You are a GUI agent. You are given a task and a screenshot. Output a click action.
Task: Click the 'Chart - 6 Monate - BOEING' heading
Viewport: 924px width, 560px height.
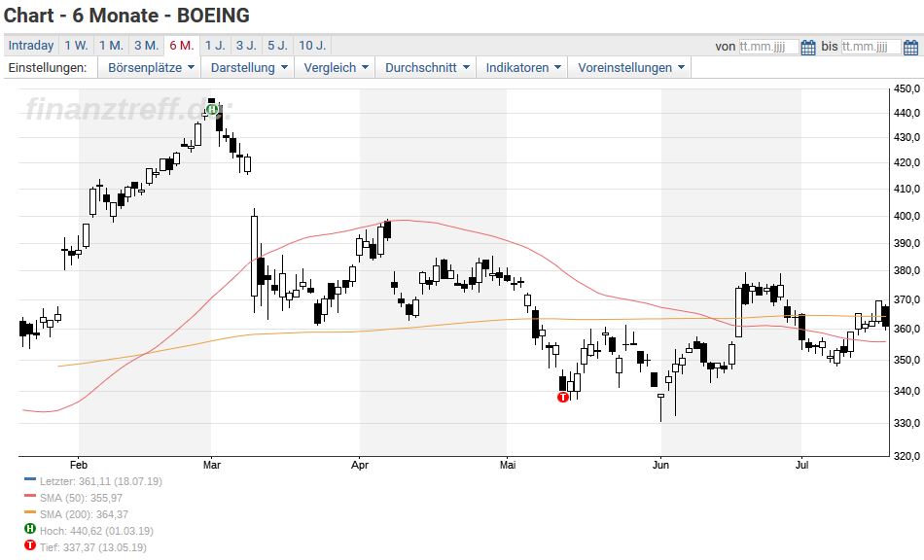[x=126, y=16]
